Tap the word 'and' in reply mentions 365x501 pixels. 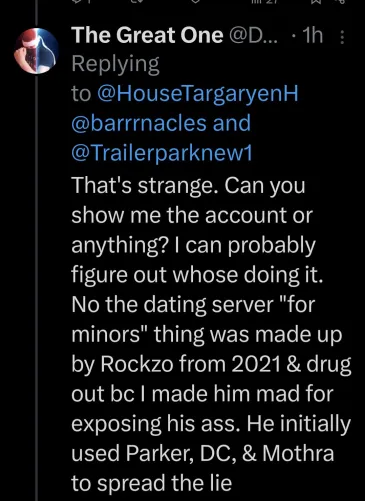point(232,123)
